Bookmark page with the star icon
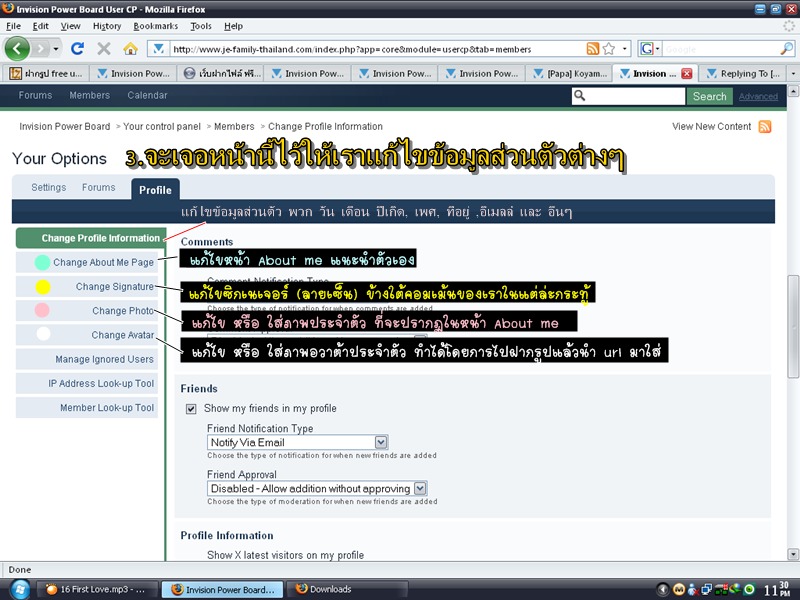800x600 pixels. 609,49
